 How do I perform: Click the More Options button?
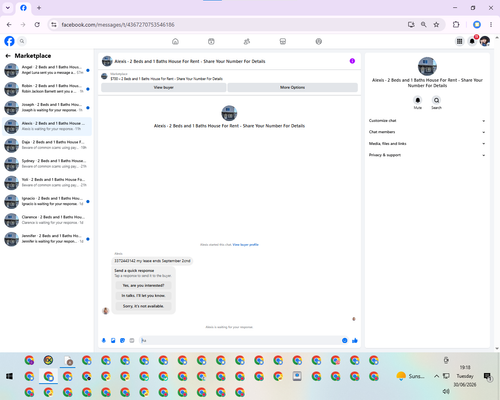292,87
